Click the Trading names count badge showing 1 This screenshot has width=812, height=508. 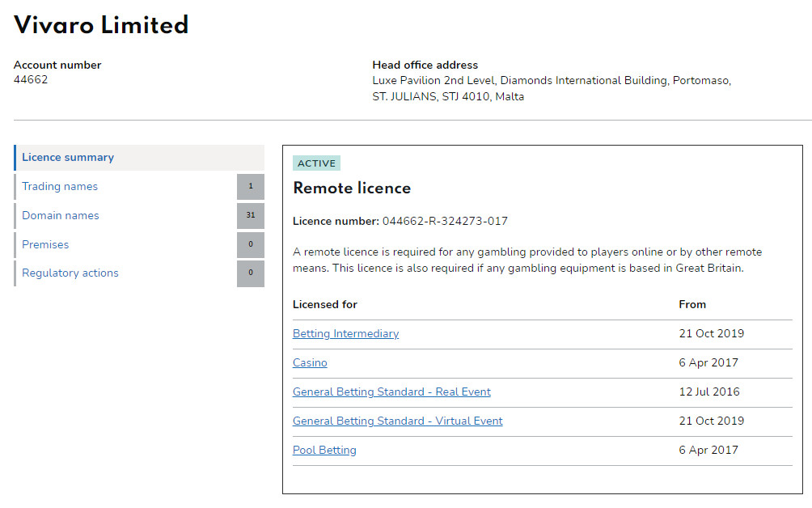tap(251, 187)
